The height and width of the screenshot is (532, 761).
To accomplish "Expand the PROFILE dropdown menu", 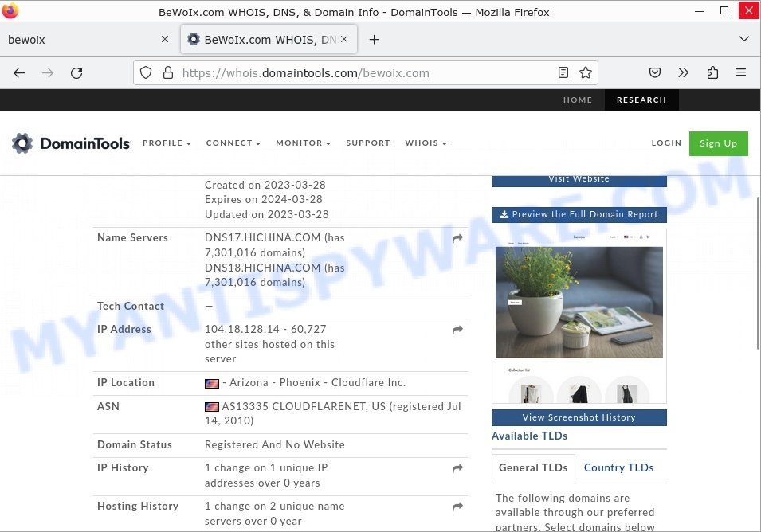I will pyautogui.click(x=167, y=143).
